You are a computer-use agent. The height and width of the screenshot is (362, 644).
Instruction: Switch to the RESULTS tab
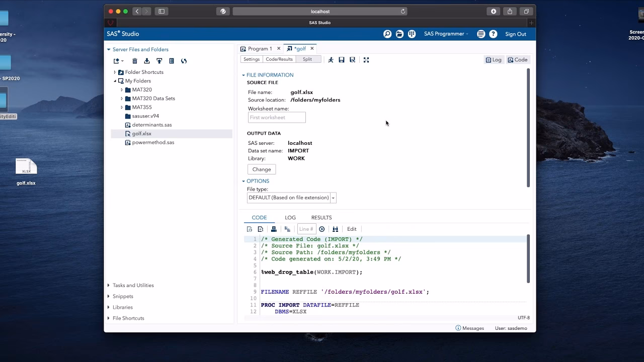(x=321, y=218)
